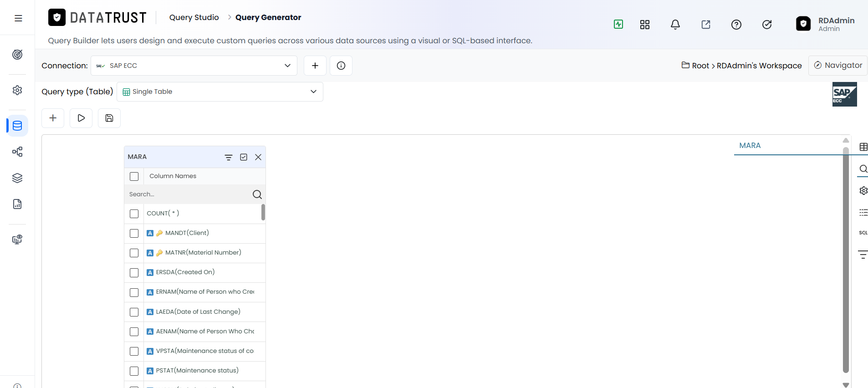Open the help question mark icon

(736, 25)
